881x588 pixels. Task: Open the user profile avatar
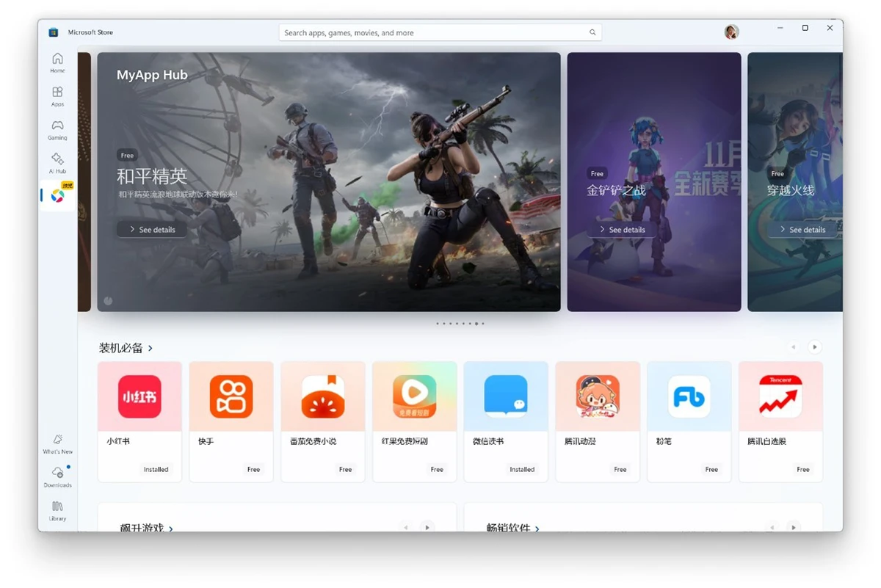pos(731,32)
